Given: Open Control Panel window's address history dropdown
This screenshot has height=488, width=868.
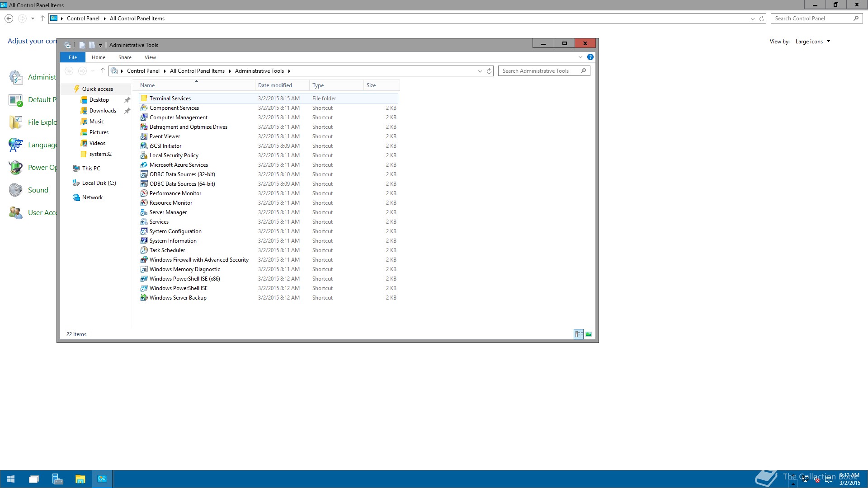Looking at the screenshot, I should tap(753, 19).
